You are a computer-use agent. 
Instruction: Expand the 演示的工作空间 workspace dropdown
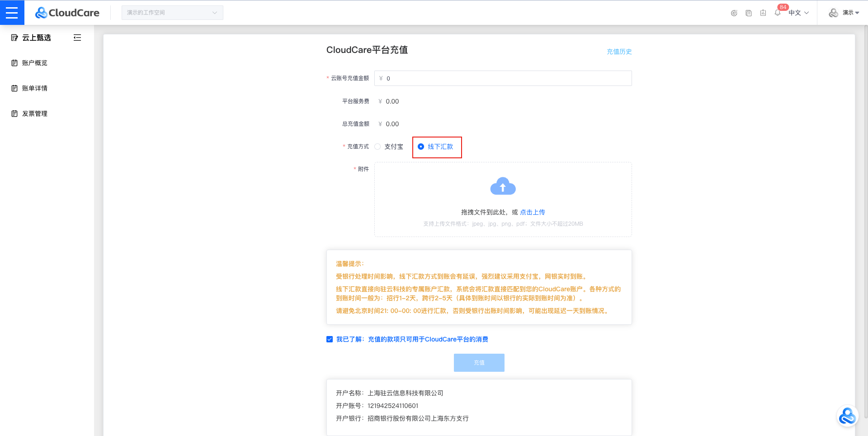point(172,13)
